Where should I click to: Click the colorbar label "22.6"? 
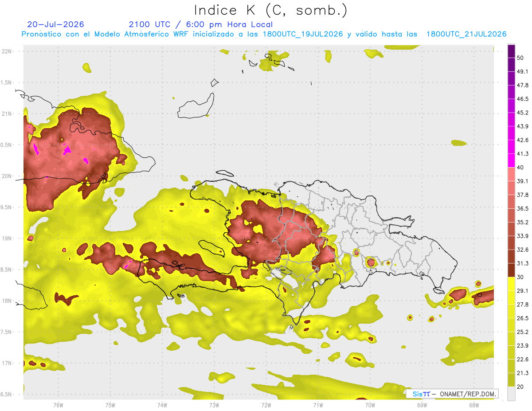point(523,360)
